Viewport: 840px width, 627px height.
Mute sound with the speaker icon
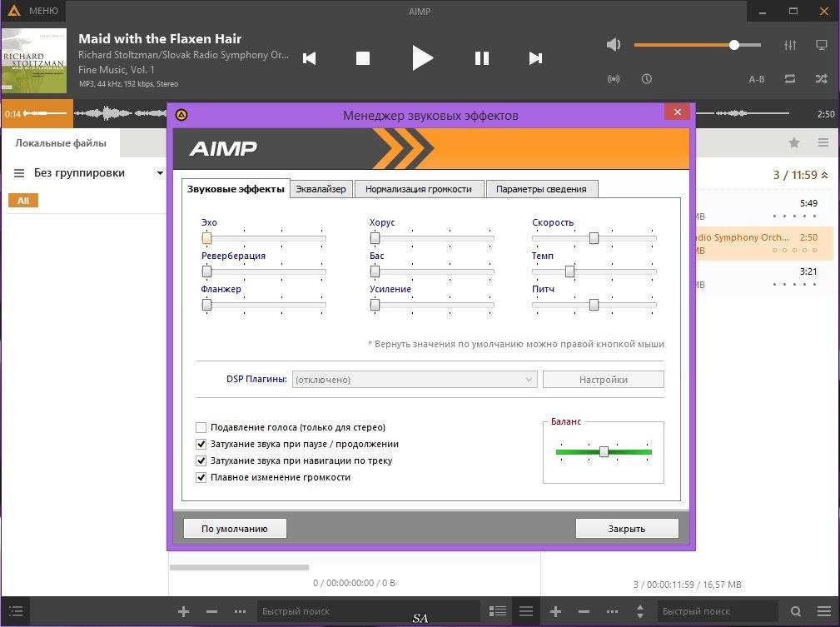pyautogui.click(x=614, y=44)
